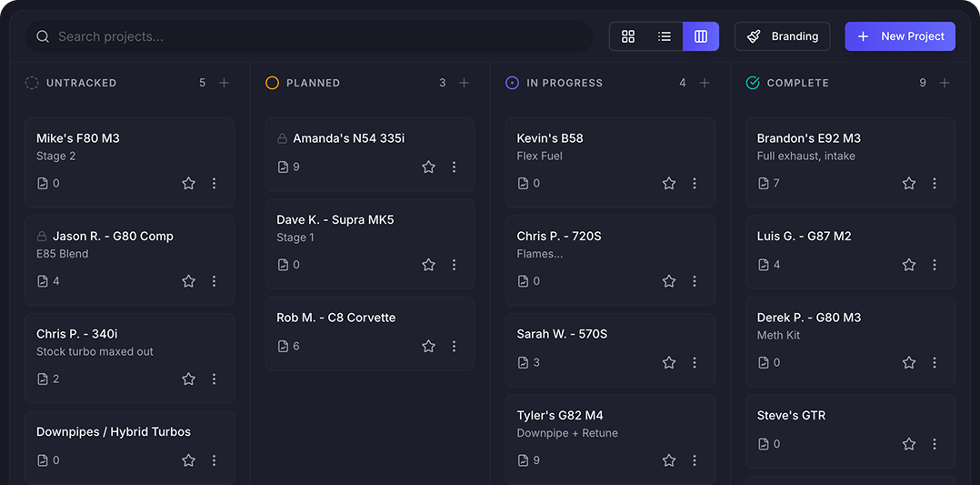Click the Untracked status circle icon
Image resolution: width=980 pixels, height=485 pixels.
click(32, 83)
